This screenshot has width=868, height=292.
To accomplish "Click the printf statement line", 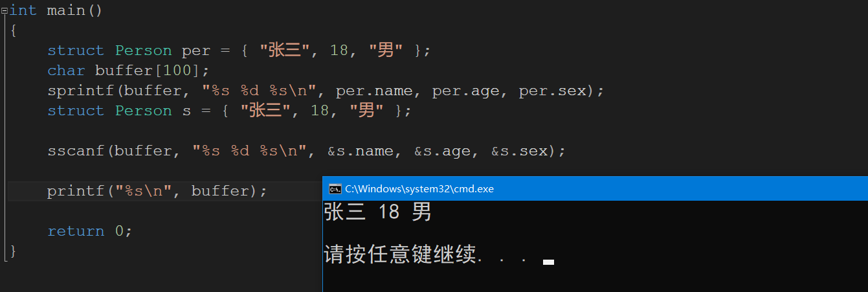I will coord(157,191).
